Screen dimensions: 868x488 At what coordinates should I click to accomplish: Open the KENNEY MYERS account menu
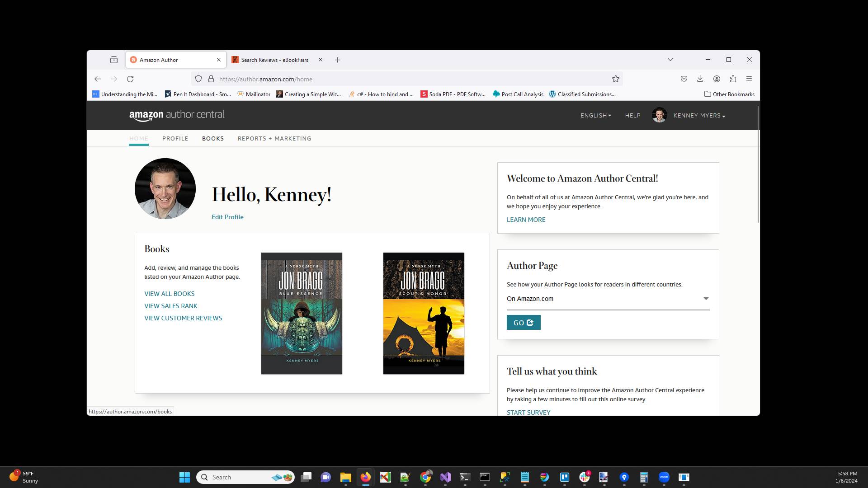point(699,115)
